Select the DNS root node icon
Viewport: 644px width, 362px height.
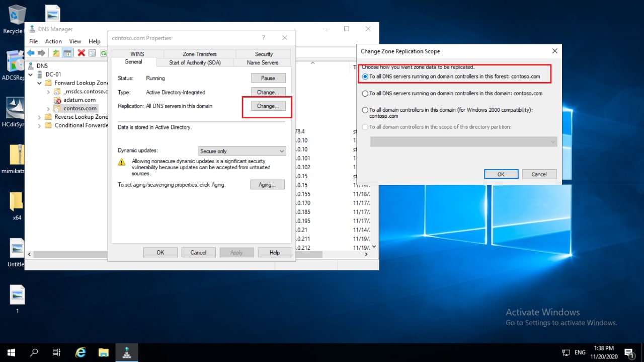(x=31, y=66)
